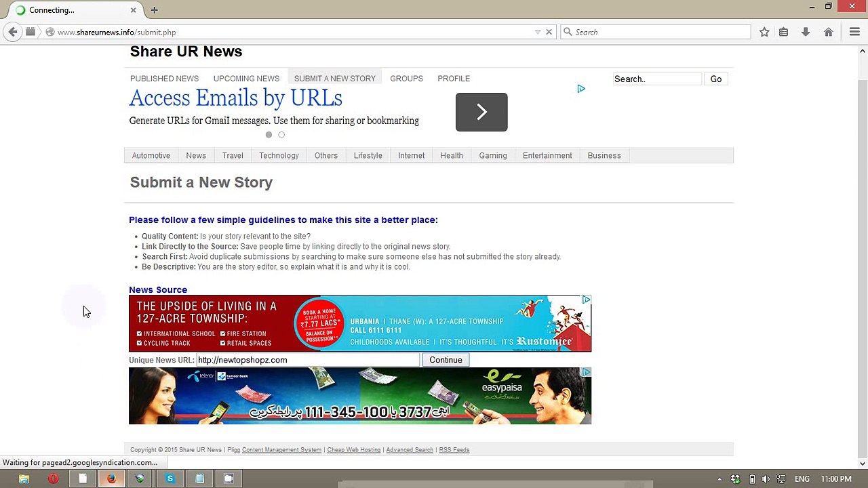This screenshot has height=488, width=868.
Task: Open Opera from the taskbar
Action: coord(53,479)
